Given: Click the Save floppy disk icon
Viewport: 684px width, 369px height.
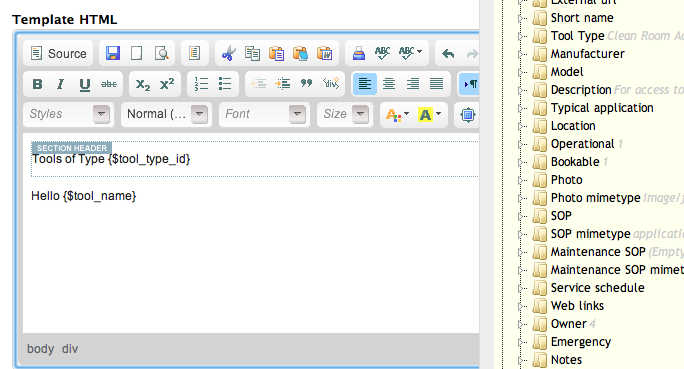Looking at the screenshot, I should click(x=113, y=54).
